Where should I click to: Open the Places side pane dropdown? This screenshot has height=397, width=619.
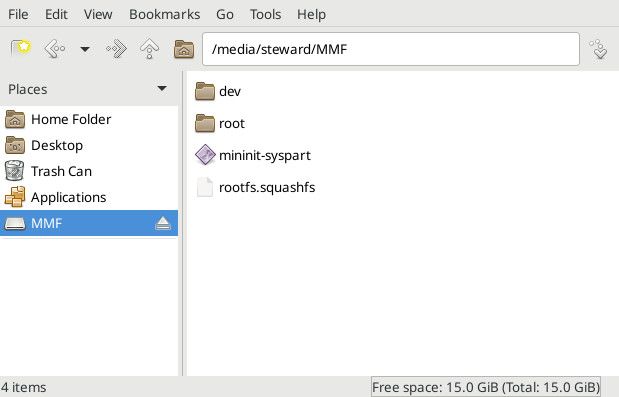162,88
